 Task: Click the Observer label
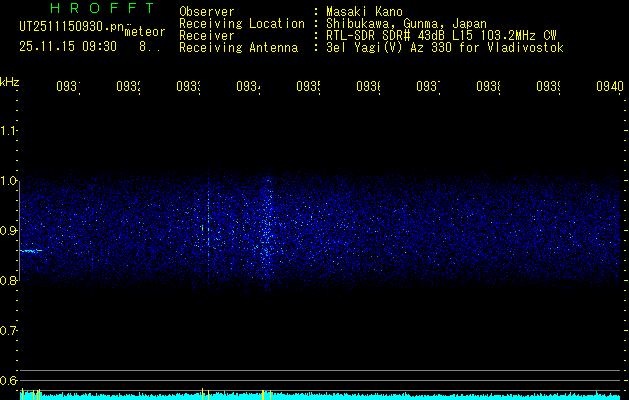click(207, 12)
